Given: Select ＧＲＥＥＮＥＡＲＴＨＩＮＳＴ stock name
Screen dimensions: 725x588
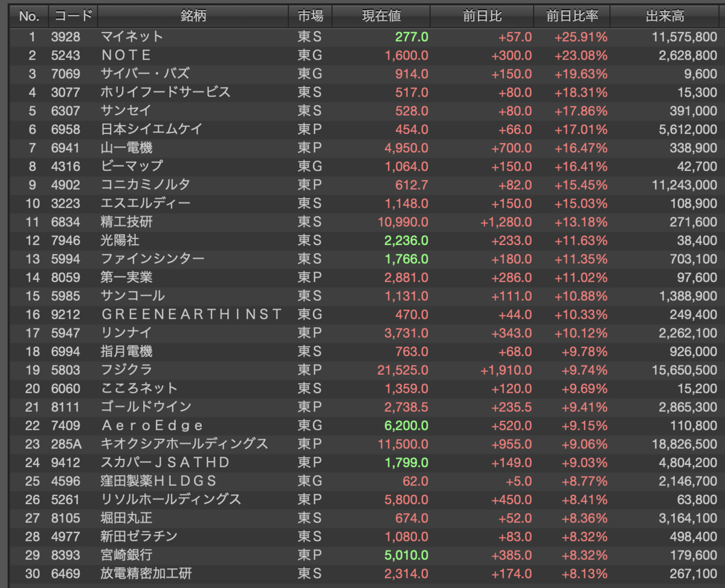Looking at the screenshot, I should [x=192, y=315].
